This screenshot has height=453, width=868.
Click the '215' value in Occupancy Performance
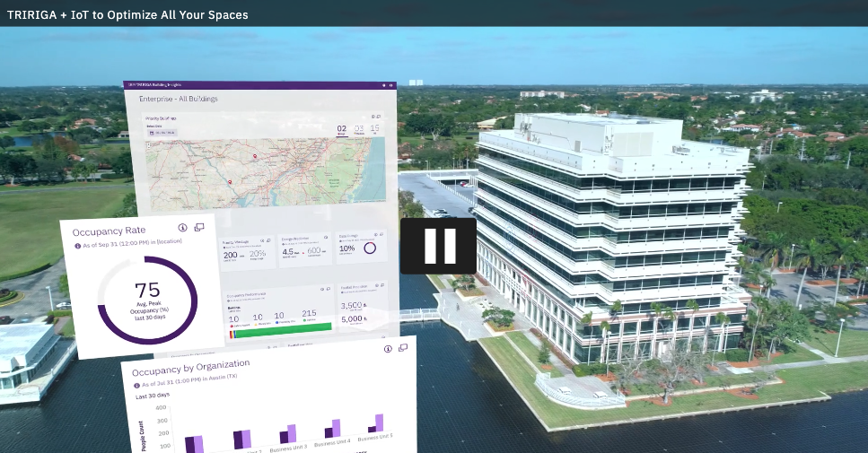309,314
